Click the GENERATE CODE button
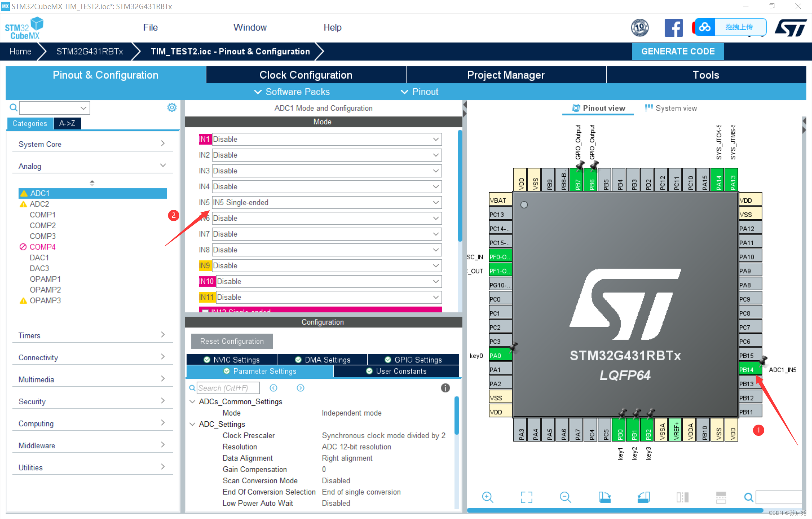The width and height of the screenshot is (812, 519). point(677,52)
